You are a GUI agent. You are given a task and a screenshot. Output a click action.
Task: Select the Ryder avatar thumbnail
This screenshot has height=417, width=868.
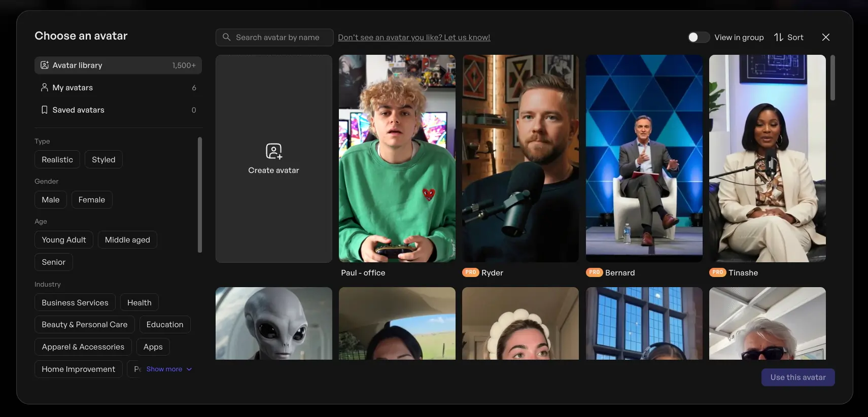520,158
